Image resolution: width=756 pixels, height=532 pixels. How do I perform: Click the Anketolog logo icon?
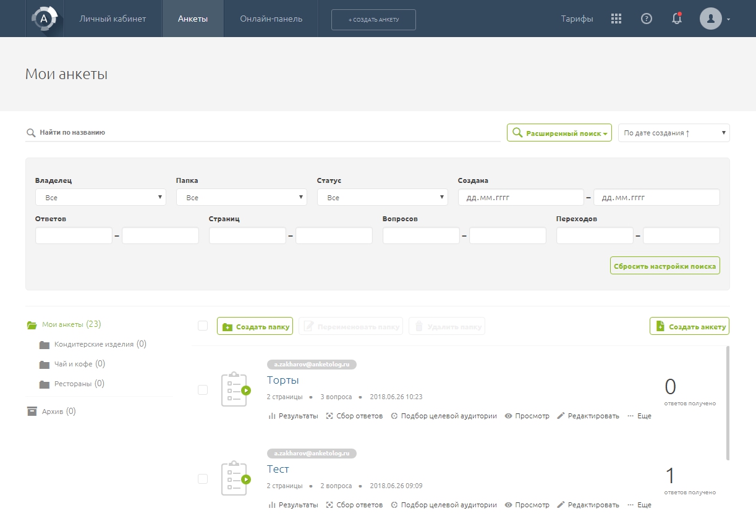(44, 19)
